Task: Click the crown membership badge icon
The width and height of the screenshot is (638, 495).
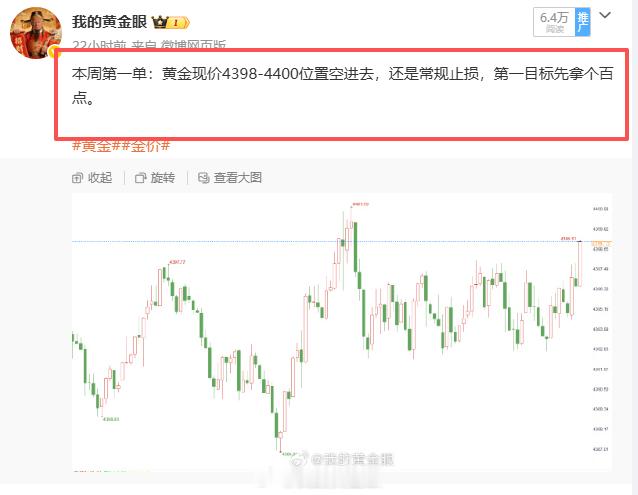Action: [160, 22]
